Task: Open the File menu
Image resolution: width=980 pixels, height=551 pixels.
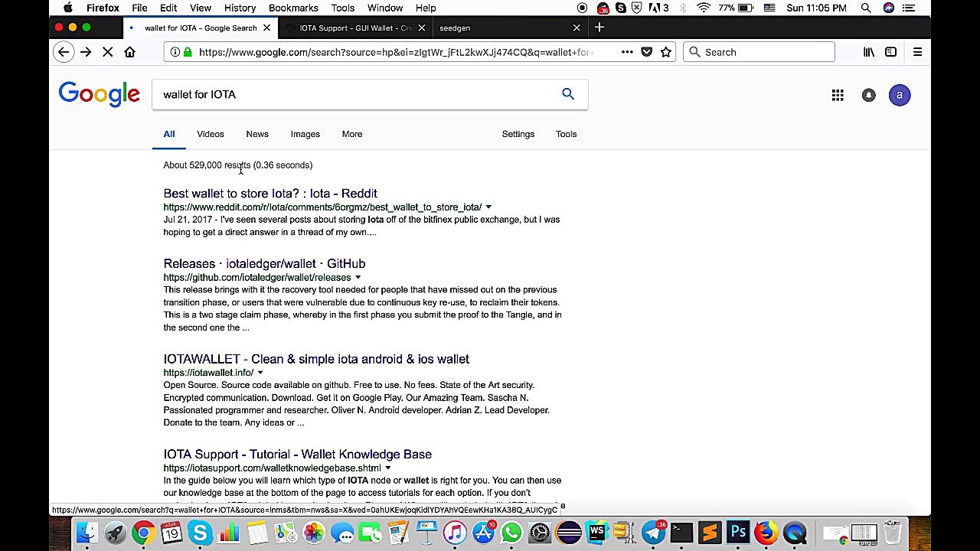Action: click(139, 8)
